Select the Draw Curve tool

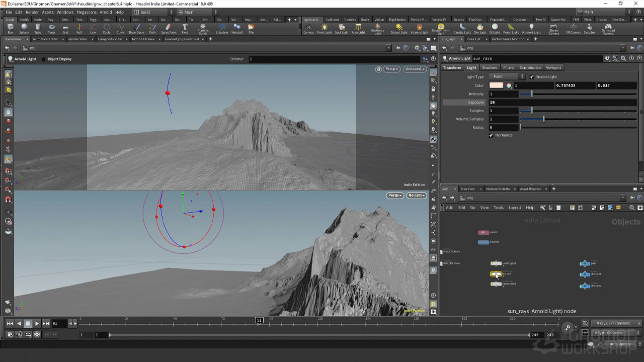pos(136,29)
